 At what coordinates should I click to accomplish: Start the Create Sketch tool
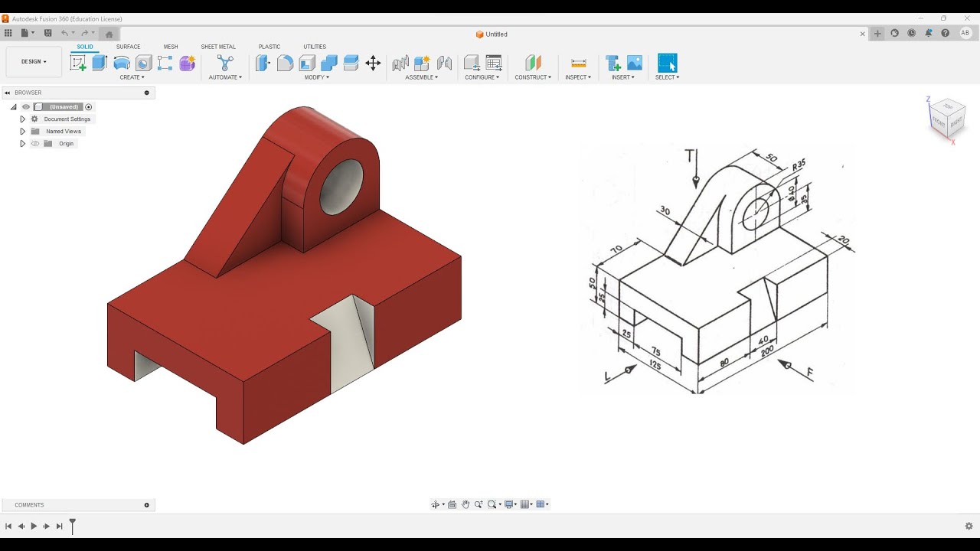coord(77,64)
